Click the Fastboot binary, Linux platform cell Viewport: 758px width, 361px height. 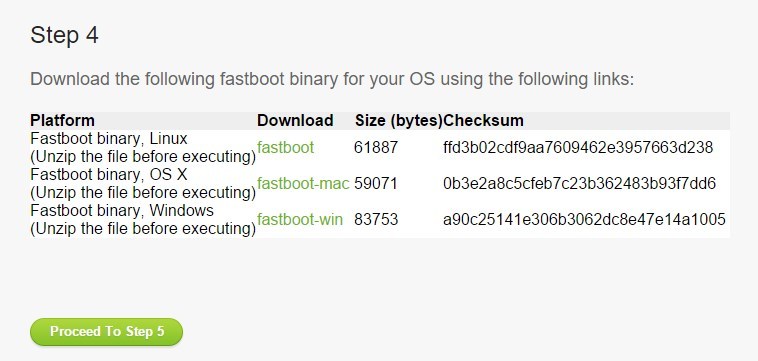(143, 147)
